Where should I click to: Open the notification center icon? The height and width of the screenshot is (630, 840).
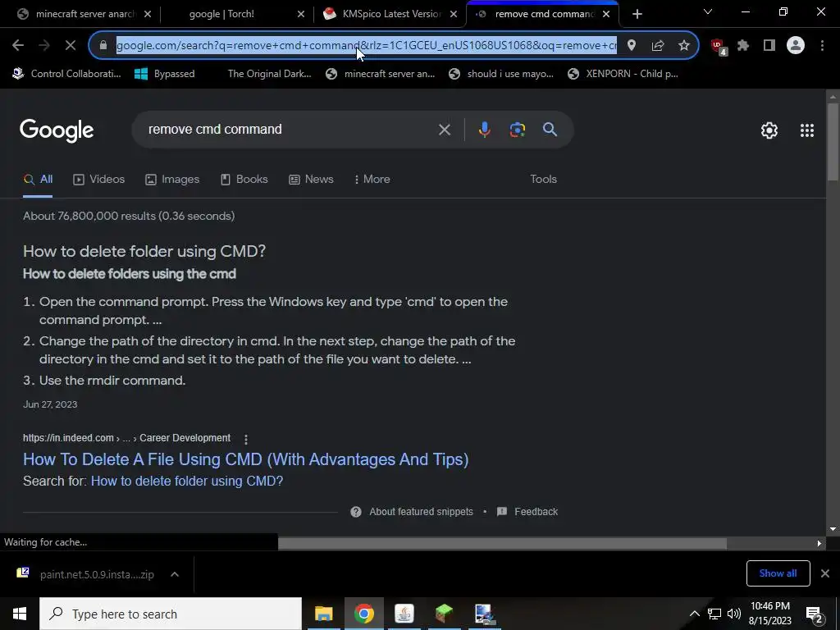815,614
